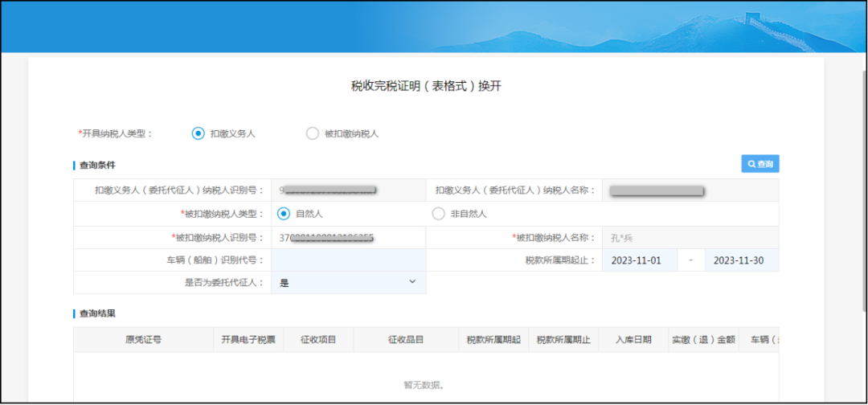Click the 车辆（船舶）识别代号 input field
This screenshot has height=405, width=868.
[348, 260]
